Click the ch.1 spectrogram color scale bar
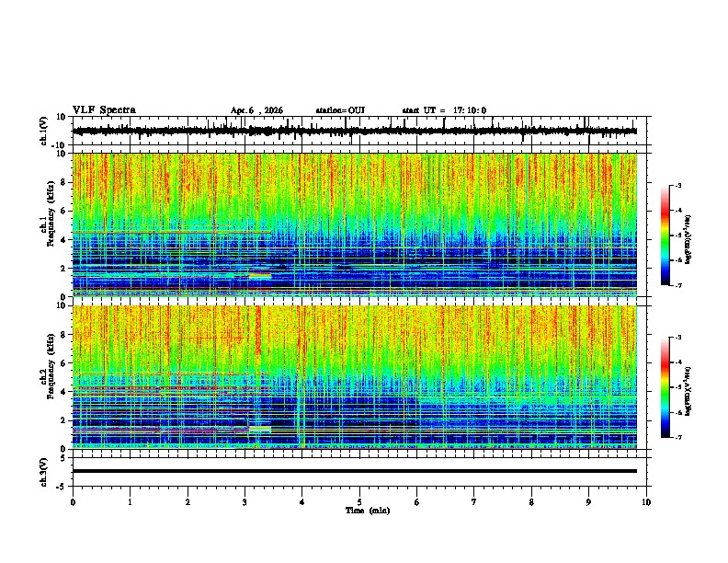This screenshot has height=563, width=728. tap(665, 236)
